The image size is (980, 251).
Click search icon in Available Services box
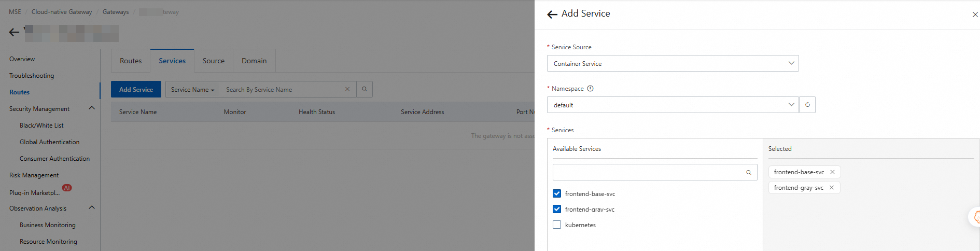coord(748,172)
